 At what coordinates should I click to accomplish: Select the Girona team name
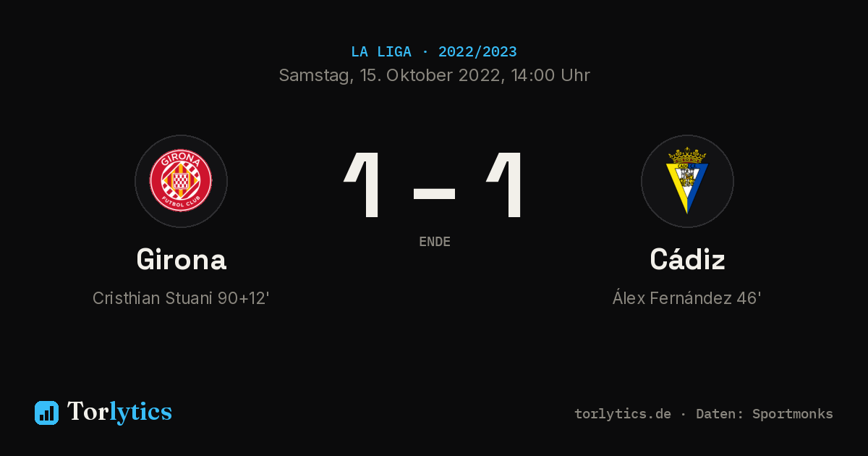[181, 259]
